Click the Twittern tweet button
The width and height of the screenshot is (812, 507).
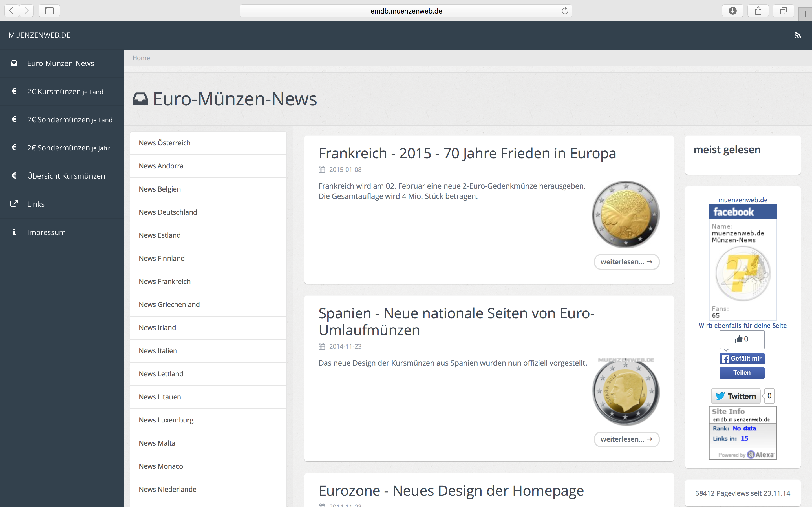(736, 396)
